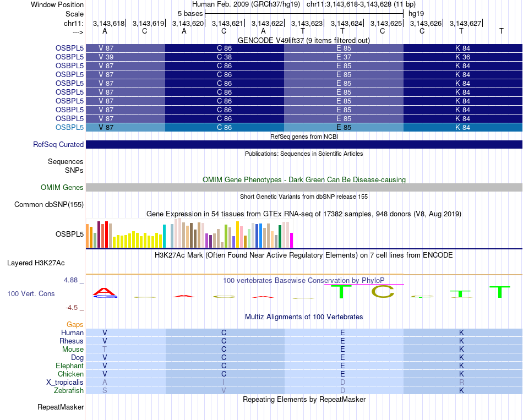Select the Chicken alignment row label
The width and height of the screenshot is (523, 420).
pos(70,374)
